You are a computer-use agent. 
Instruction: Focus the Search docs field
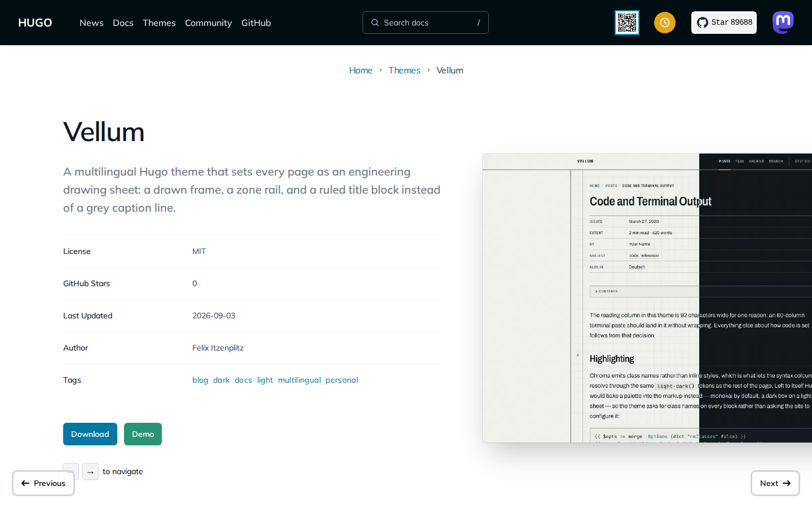pos(426,23)
